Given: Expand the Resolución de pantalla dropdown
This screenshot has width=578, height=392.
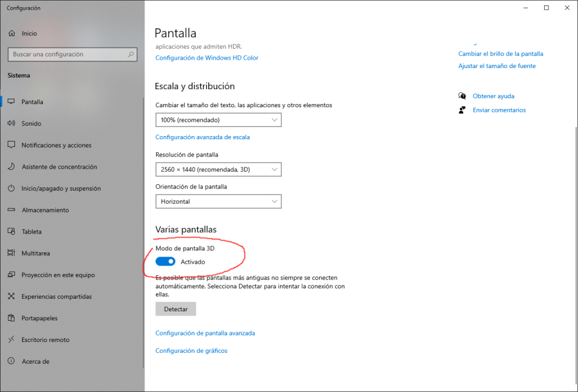Looking at the screenshot, I should pos(218,169).
